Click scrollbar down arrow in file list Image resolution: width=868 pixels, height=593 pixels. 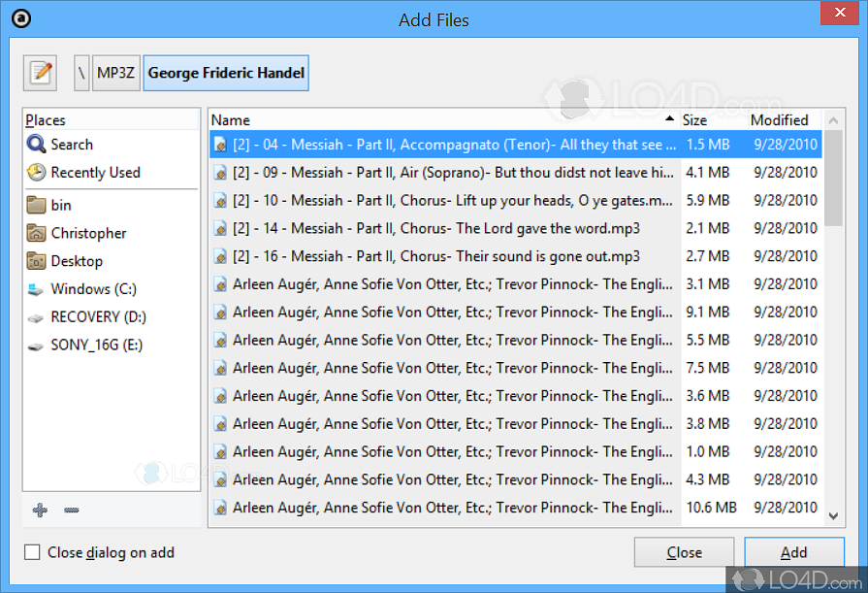click(832, 516)
